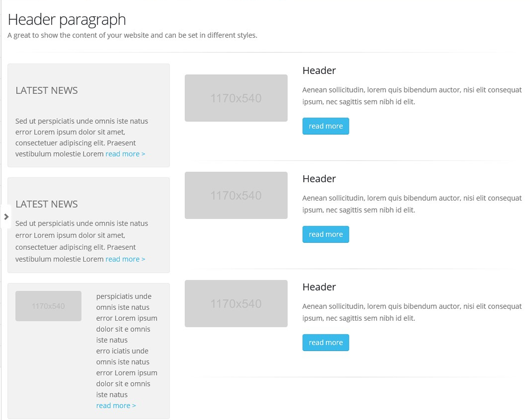Select the third large 1170x540 placeholder image
The image size is (530, 420).
click(x=236, y=303)
